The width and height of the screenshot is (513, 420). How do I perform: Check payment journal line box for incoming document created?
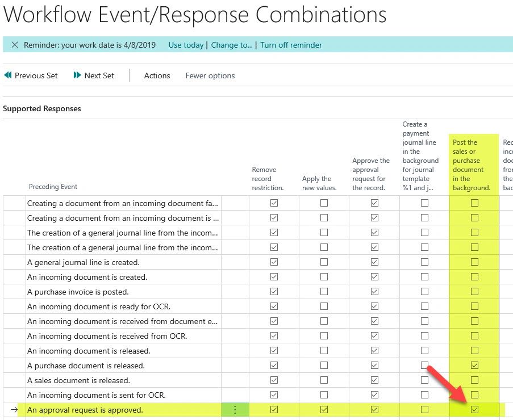pyautogui.click(x=424, y=277)
